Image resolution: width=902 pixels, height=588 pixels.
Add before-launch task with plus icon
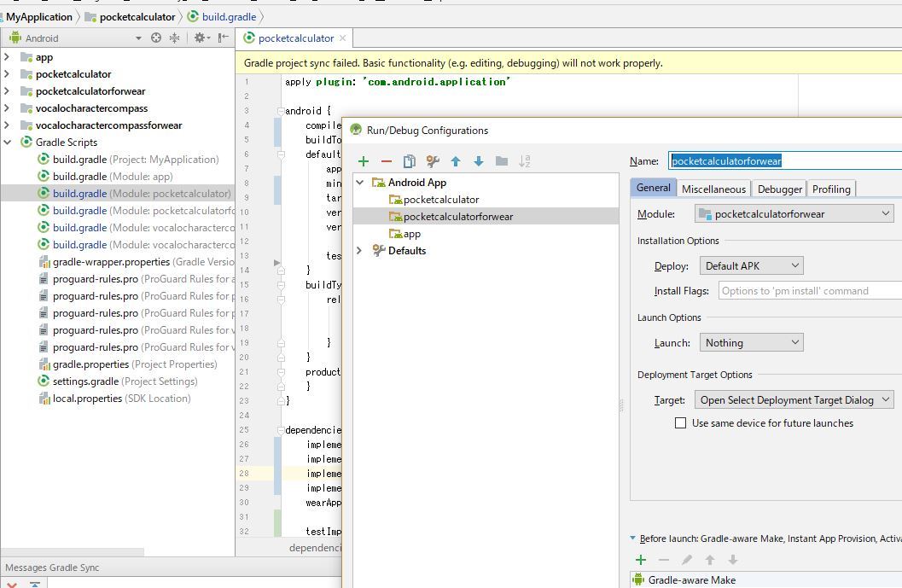[x=641, y=560]
